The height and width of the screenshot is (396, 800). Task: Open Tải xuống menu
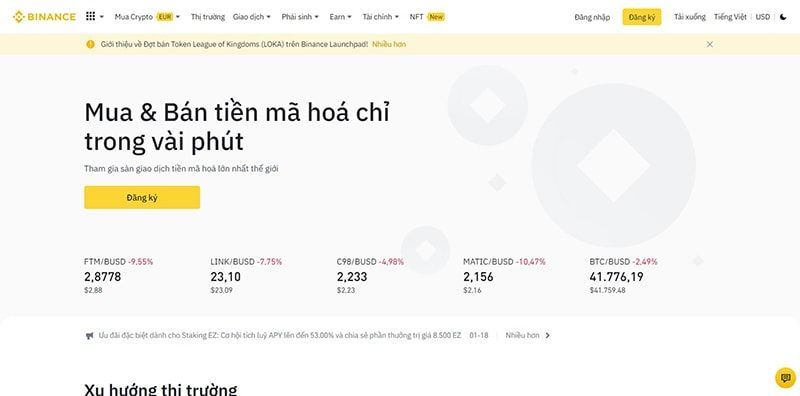pyautogui.click(x=689, y=17)
